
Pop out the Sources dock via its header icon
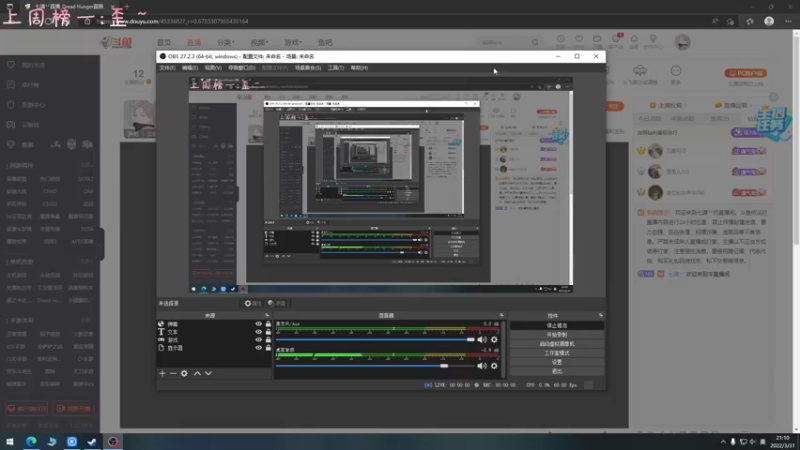(267, 315)
